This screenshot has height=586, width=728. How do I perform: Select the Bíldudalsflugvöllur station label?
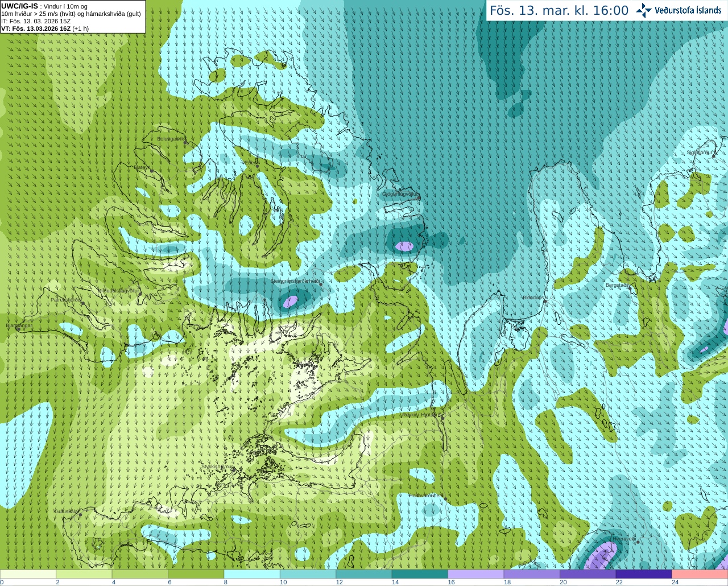[118, 290]
